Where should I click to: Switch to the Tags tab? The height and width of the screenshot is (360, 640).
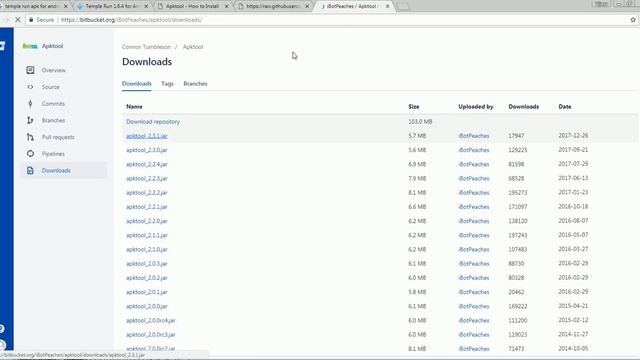click(167, 84)
